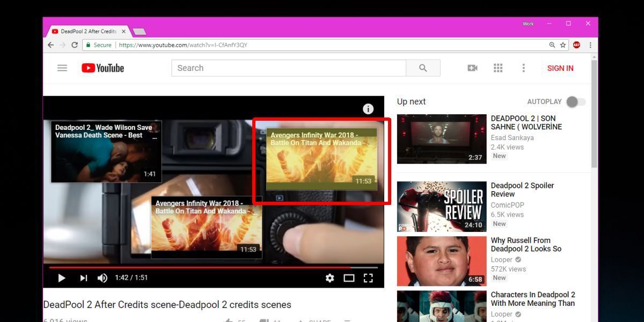Image resolution: width=644 pixels, height=322 pixels.
Task: Open the YouTube hamburger guide menu
Action: tap(62, 68)
